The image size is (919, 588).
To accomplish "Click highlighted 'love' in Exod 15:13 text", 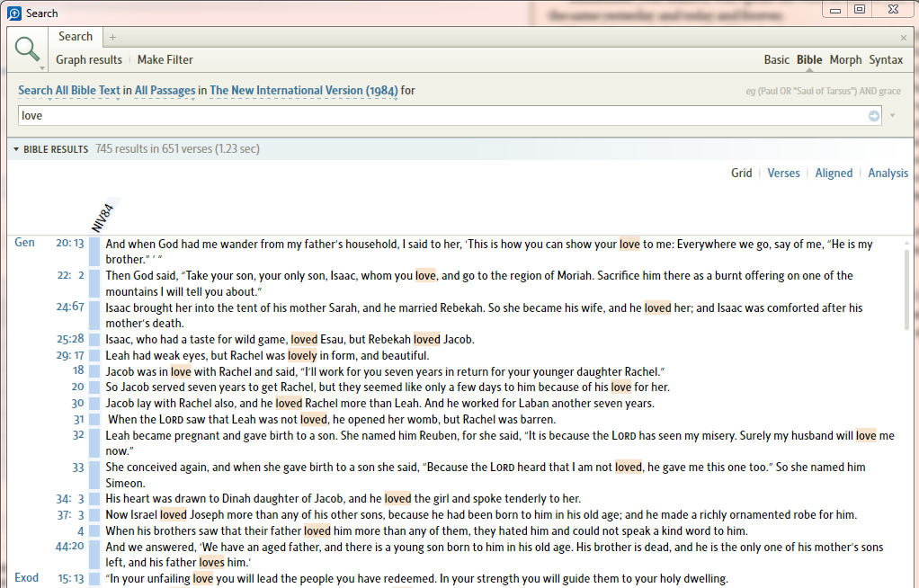I will (203, 579).
